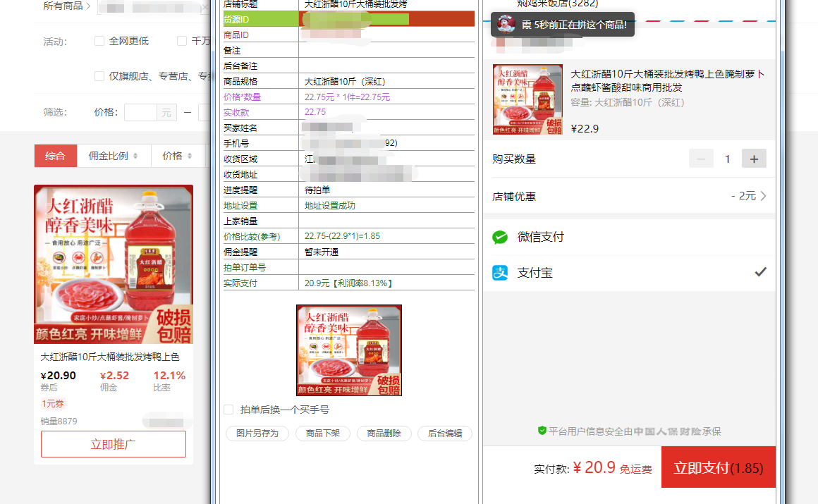This screenshot has height=504, width=818.
Task: Toggle the 仅旗舰店 filter checkbox
Action: click(99, 76)
